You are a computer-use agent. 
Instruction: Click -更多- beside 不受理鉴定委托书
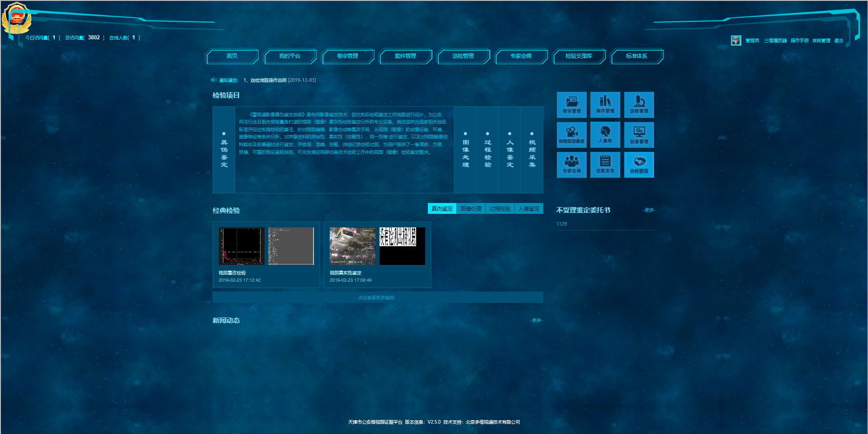coord(649,210)
